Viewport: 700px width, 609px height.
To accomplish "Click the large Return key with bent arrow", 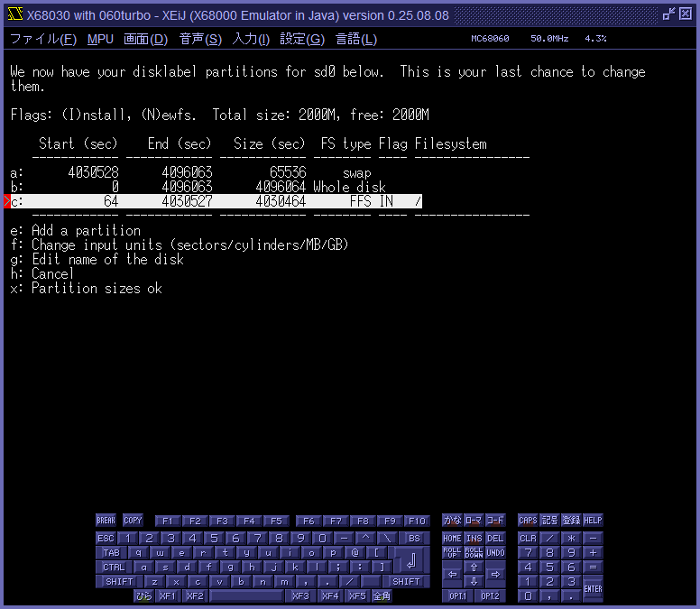I will [x=412, y=560].
